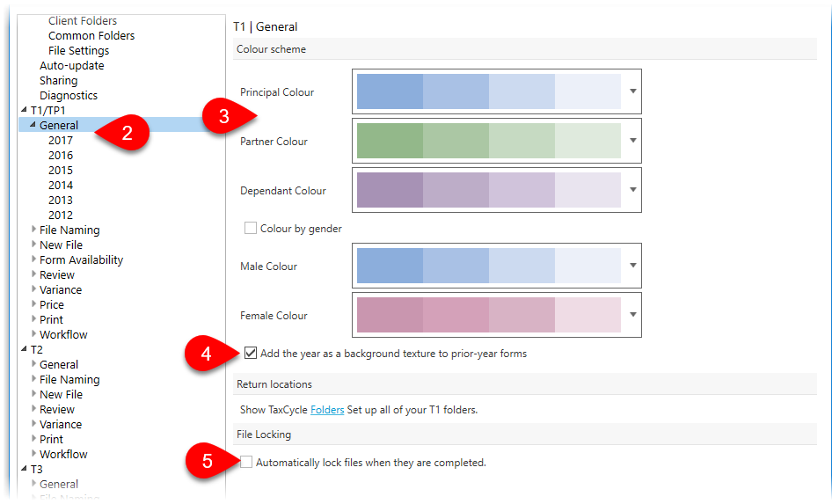Open the Auto-update settings page

[71, 65]
